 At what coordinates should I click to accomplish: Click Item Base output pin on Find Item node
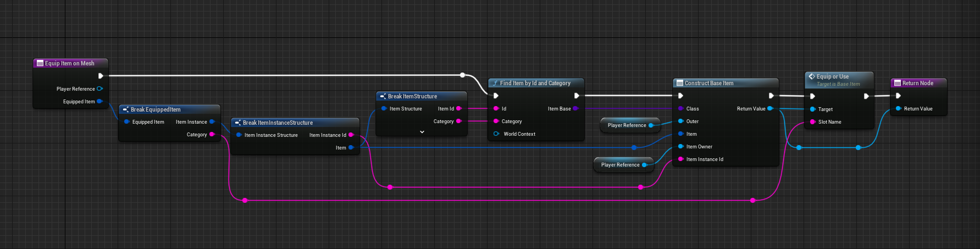575,109
